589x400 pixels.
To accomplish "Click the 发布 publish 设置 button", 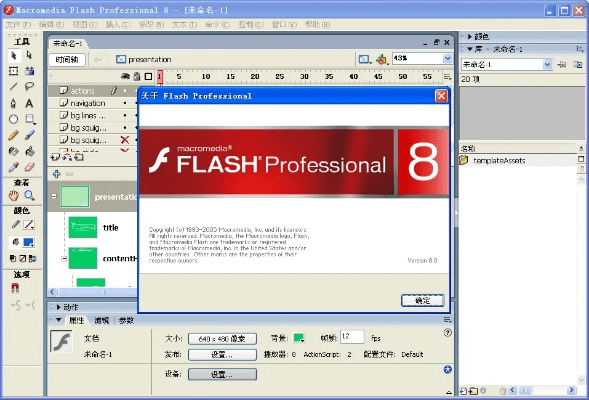I will click(222, 355).
